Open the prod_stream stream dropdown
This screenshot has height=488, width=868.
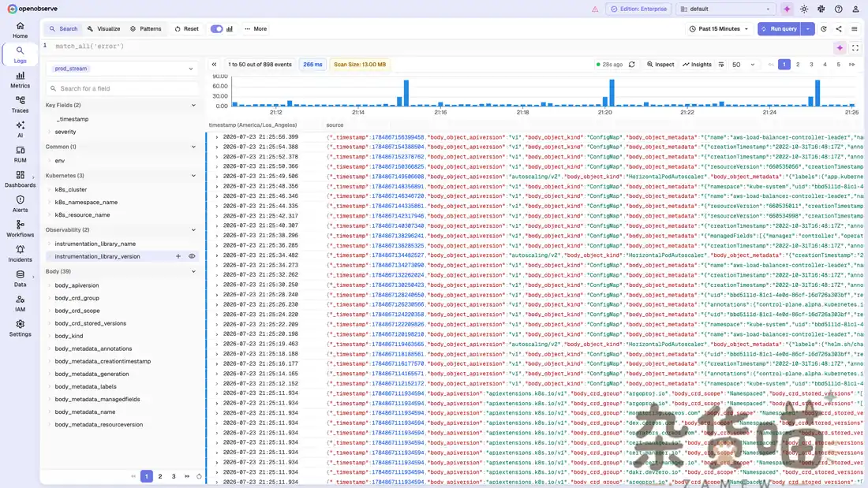[x=122, y=69]
